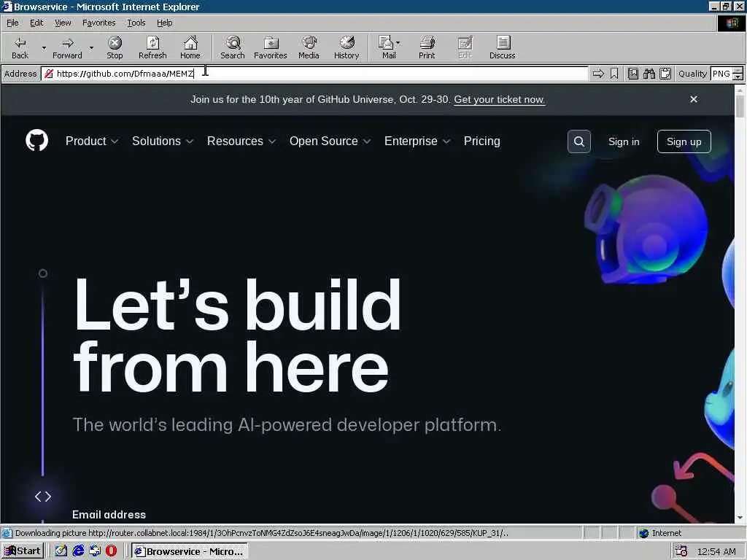
Task: Click the binoculars find icon
Action: 649,74
